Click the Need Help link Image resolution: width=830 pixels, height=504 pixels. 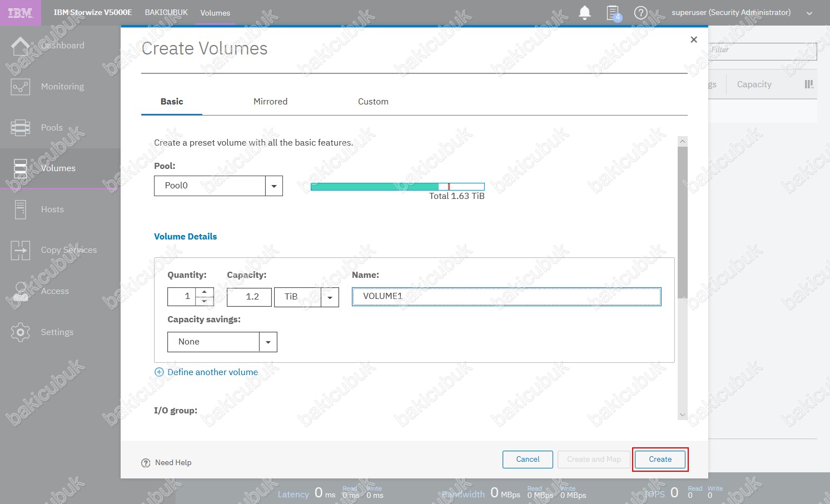click(173, 463)
